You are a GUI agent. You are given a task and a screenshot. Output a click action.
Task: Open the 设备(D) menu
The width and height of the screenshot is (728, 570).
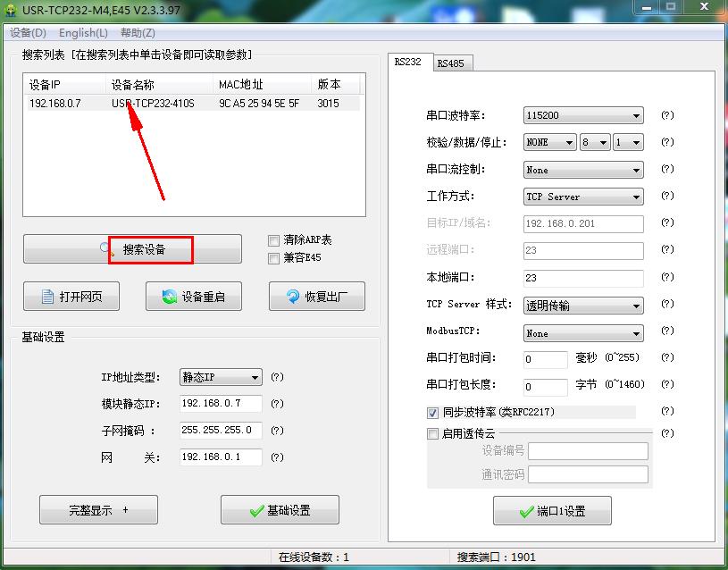coord(28,33)
